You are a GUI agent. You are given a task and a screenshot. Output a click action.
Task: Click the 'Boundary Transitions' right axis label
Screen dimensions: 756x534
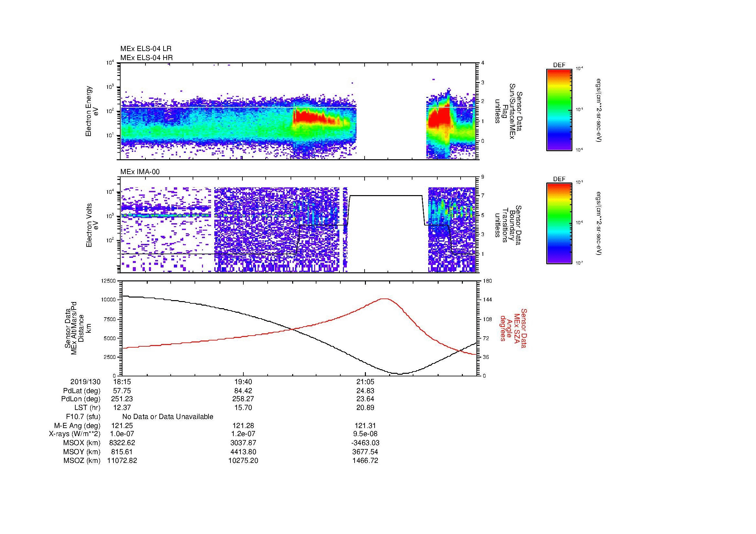(508, 225)
